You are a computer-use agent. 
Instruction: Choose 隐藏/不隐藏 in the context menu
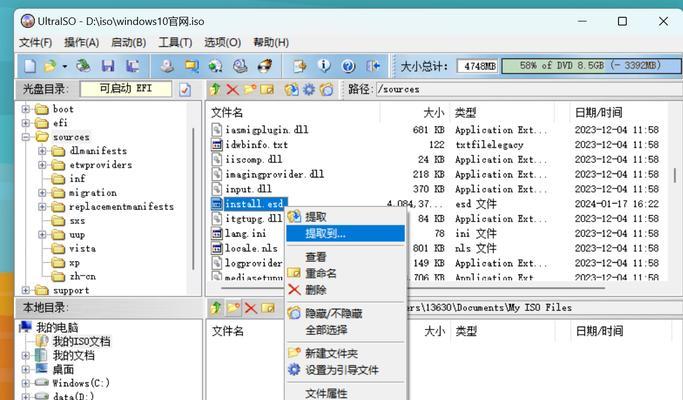[x=345, y=313]
